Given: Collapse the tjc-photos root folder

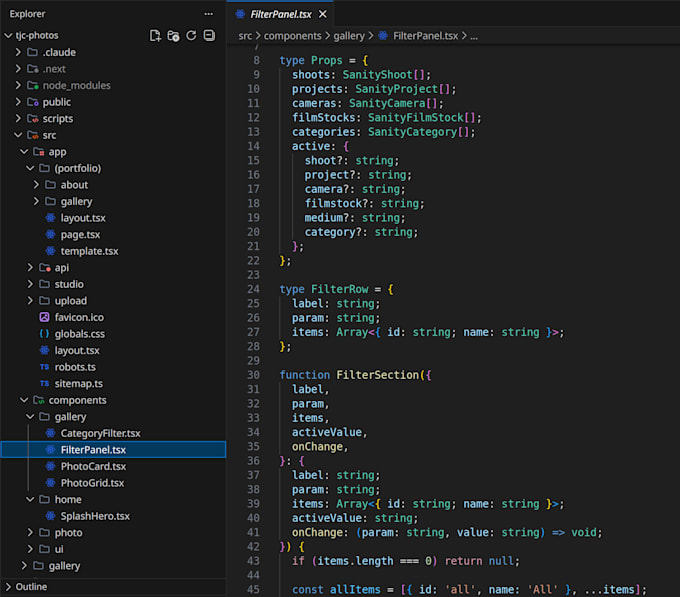Looking at the screenshot, I should click(x=8, y=36).
